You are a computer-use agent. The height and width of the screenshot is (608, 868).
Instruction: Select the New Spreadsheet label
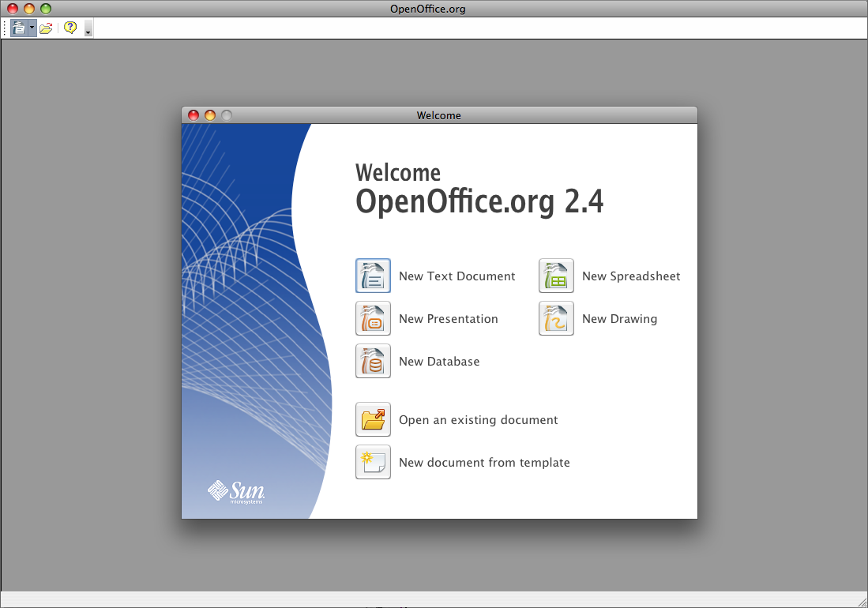tap(630, 276)
